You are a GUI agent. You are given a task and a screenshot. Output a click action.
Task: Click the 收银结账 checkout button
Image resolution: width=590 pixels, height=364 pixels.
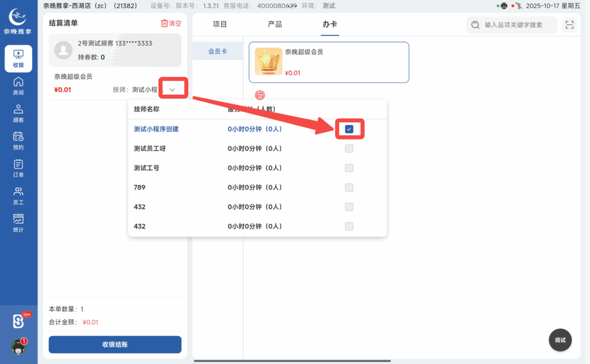point(114,344)
